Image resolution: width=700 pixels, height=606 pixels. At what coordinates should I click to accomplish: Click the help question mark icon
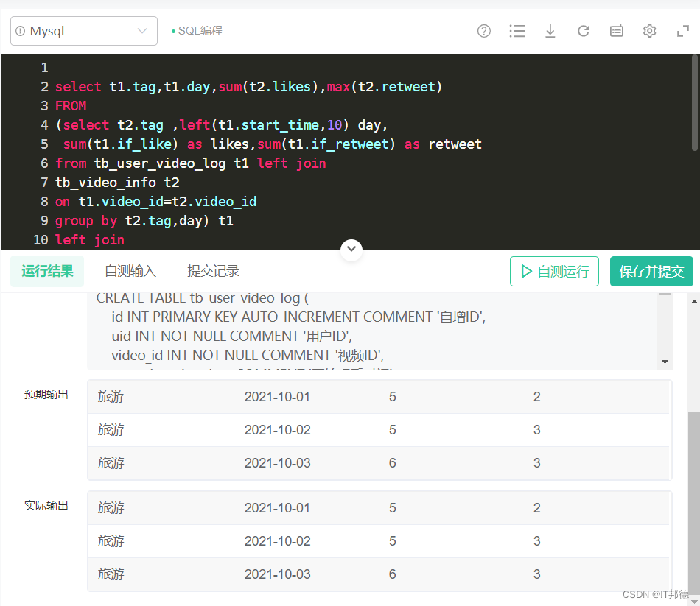tap(484, 31)
